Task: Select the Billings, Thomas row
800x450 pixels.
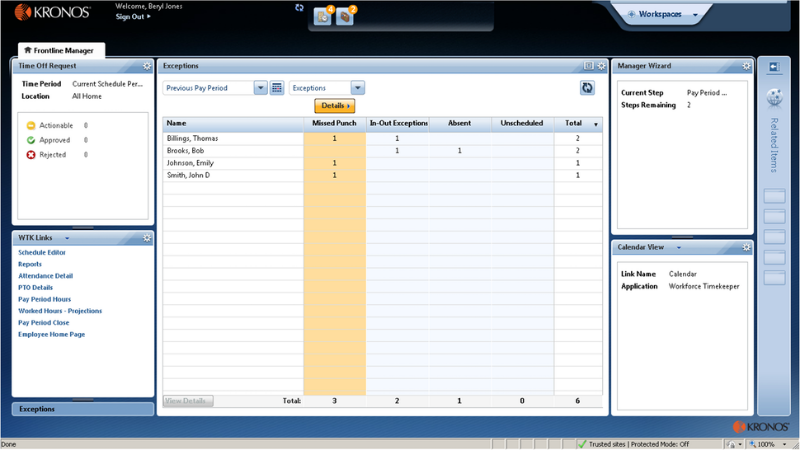Action: (x=382, y=138)
